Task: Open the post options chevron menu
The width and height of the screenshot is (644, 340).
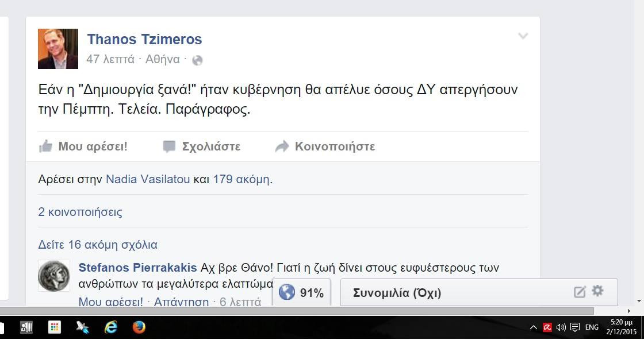Action: pos(523,36)
